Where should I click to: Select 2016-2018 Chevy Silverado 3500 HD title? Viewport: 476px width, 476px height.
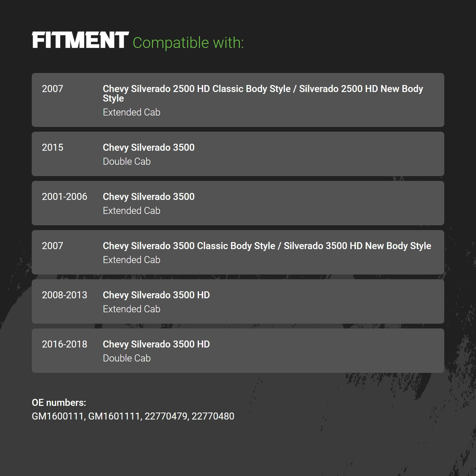tap(156, 344)
